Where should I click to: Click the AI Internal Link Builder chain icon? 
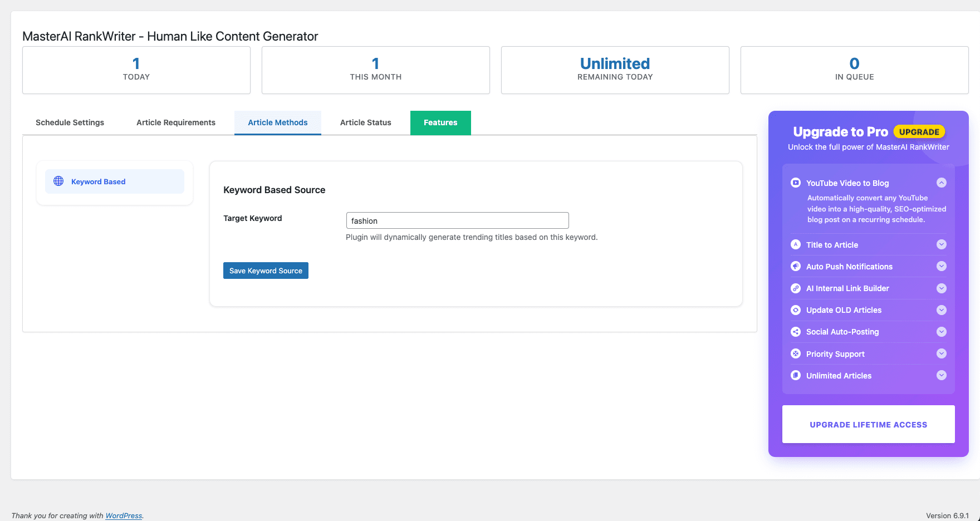(795, 288)
